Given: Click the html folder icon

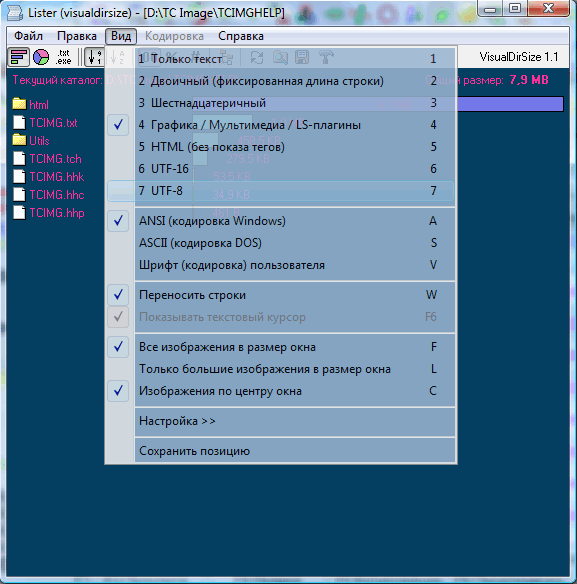Looking at the screenshot, I should click(19, 104).
